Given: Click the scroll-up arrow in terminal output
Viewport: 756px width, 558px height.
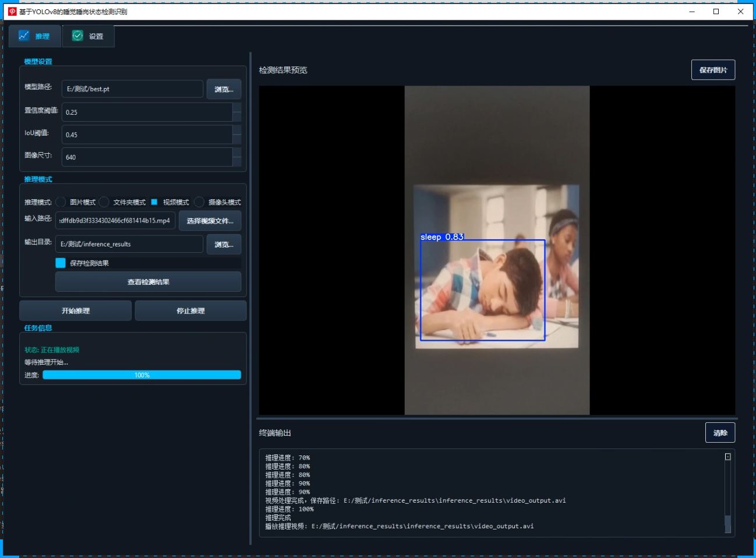Looking at the screenshot, I should pos(727,457).
